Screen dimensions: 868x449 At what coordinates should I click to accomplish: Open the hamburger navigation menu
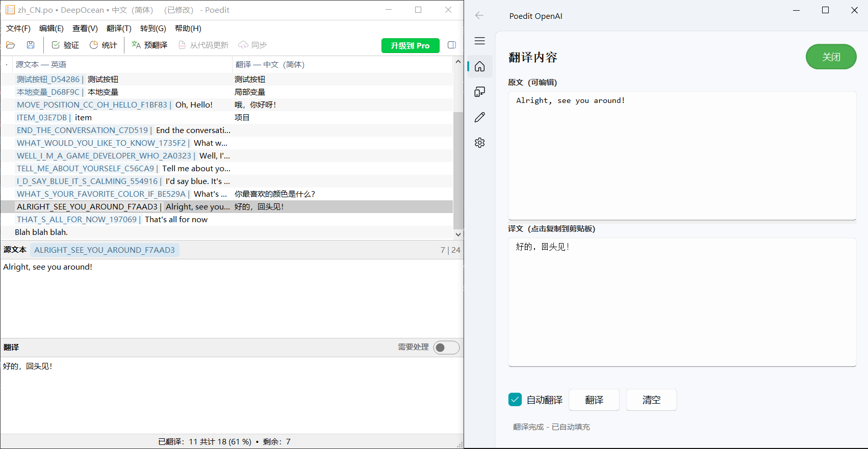pos(480,41)
